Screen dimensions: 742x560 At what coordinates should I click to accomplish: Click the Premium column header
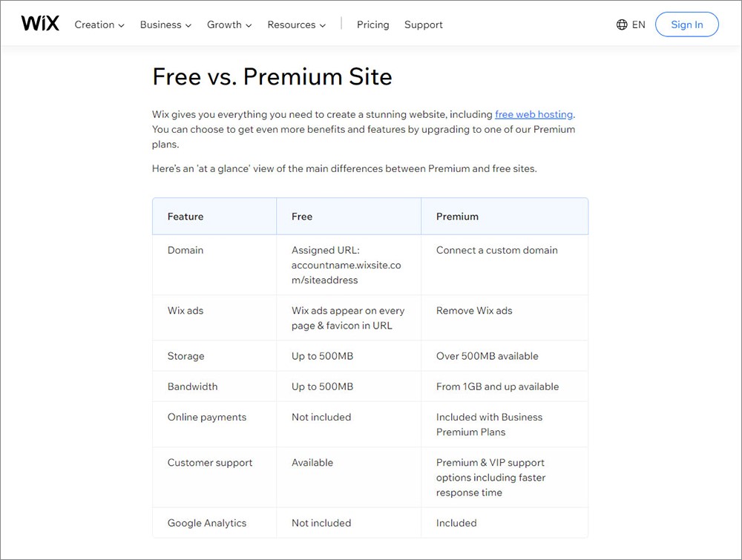[x=457, y=217]
